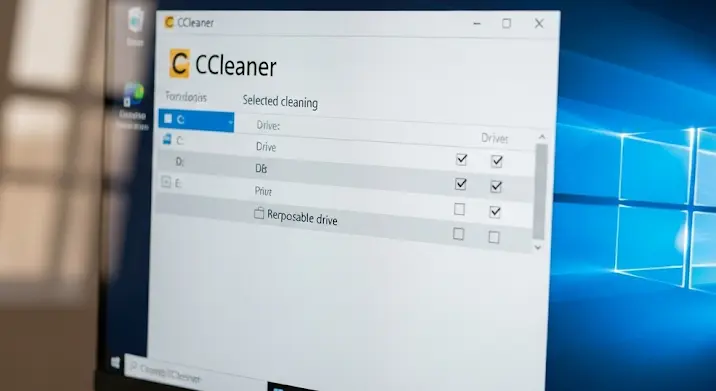Viewport: 716px width, 391px height.
Task: Click the scrollbar up arrow in the list
Action: click(542, 137)
